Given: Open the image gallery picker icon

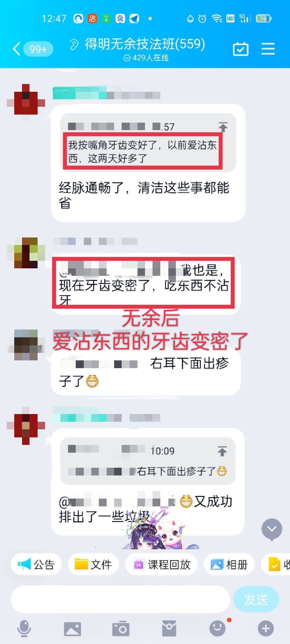Looking at the screenshot, I should tap(73, 629).
